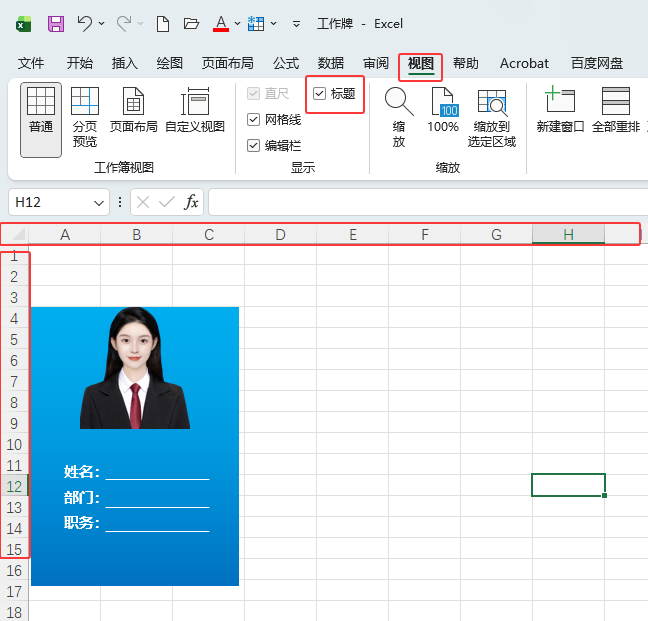Click the borders grid icon
Image resolution: width=648 pixels, height=621 pixels.
click(x=256, y=24)
